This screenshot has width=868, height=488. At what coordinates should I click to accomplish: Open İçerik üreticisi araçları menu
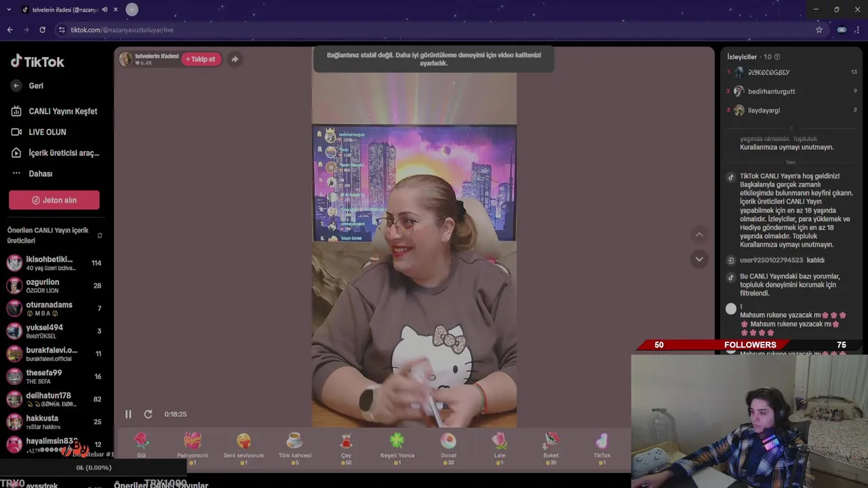56,153
